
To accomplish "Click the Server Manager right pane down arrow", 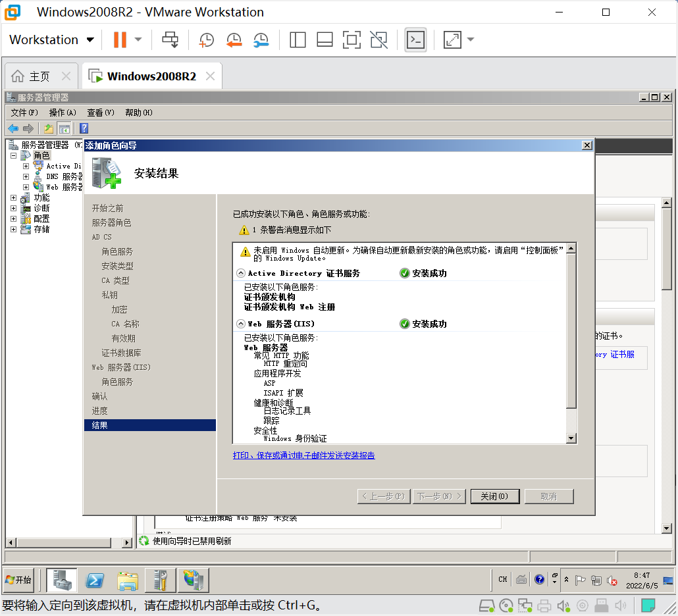I will point(666,528).
